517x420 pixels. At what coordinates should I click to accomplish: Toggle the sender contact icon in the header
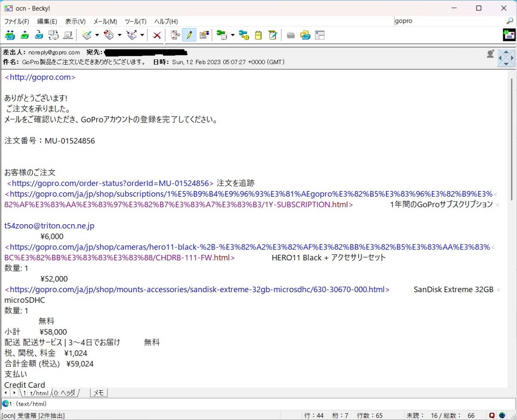click(x=490, y=53)
